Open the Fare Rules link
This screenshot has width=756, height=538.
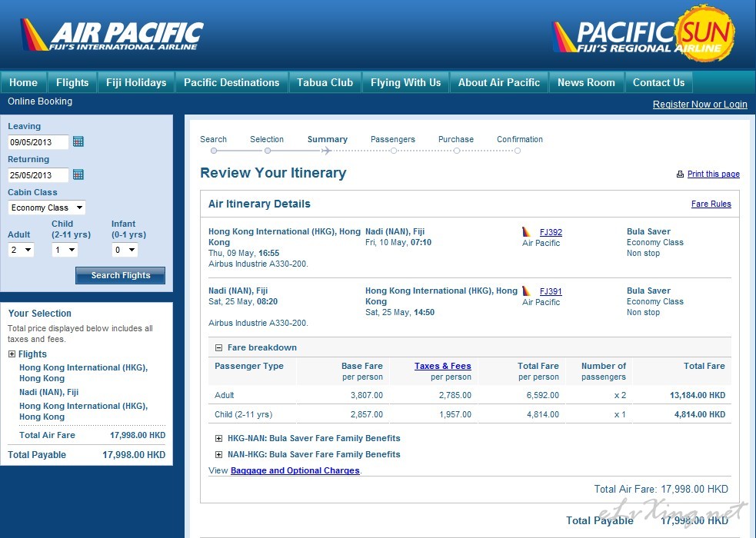(x=711, y=204)
